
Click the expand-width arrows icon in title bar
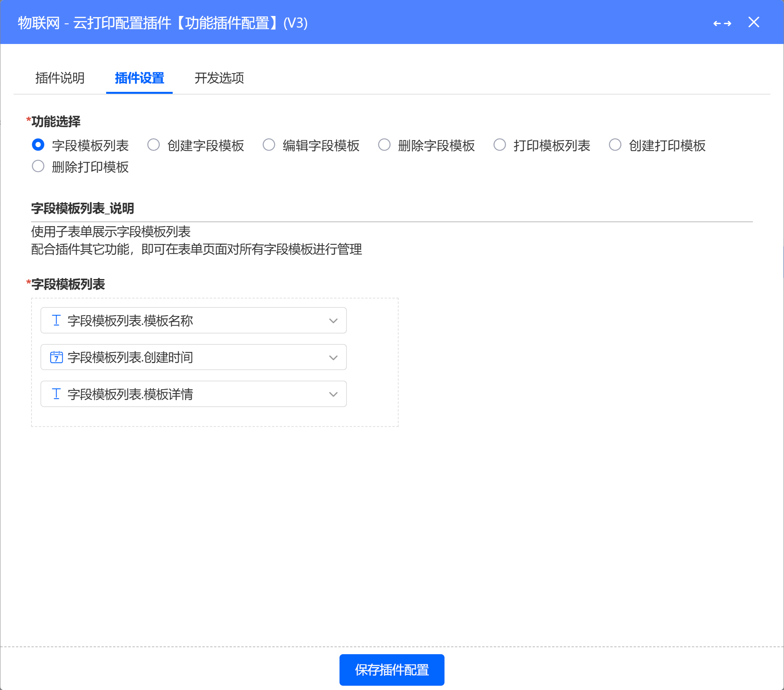[722, 24]
